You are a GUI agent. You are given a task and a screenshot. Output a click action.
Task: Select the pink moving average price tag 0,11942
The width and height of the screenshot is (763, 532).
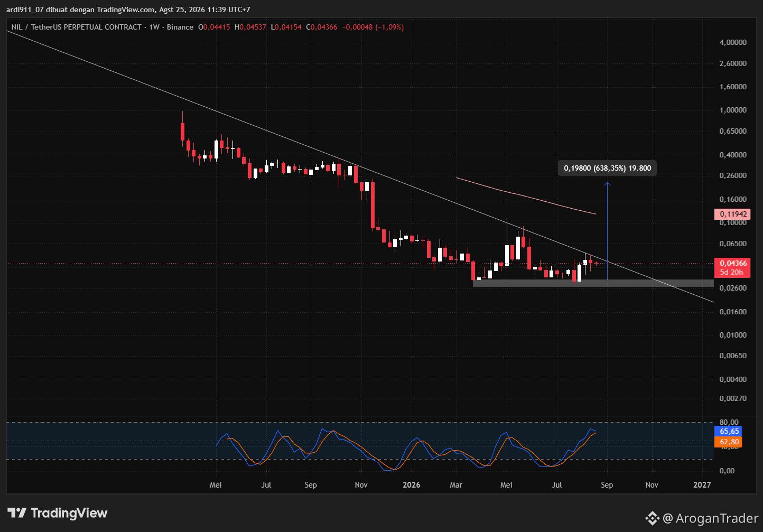coord(732,214)
